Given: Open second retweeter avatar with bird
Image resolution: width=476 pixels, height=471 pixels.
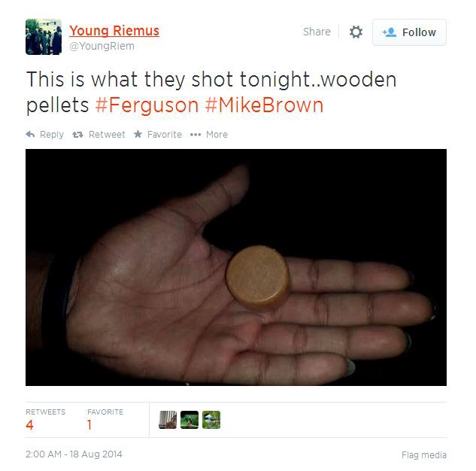Looking at the screenshot, I should tap(189, 420).
